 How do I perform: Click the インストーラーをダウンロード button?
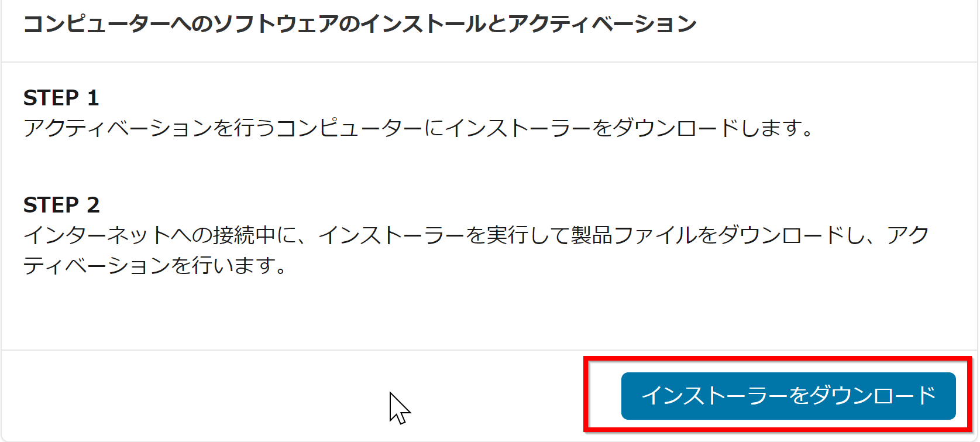pos(788,396)
